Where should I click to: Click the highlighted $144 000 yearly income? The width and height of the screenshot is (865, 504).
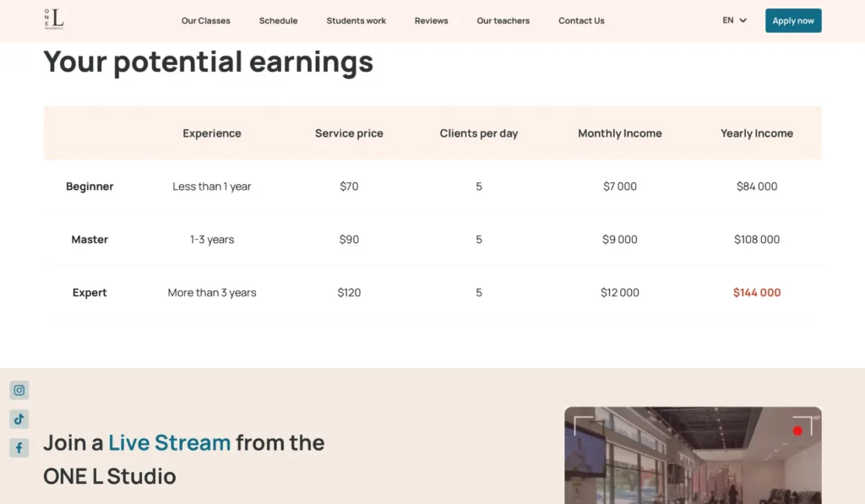pos(756,293)
